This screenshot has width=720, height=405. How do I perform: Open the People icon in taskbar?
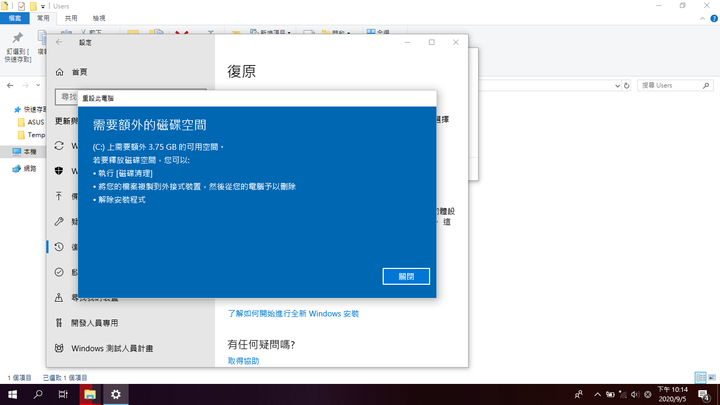(579, 394)
